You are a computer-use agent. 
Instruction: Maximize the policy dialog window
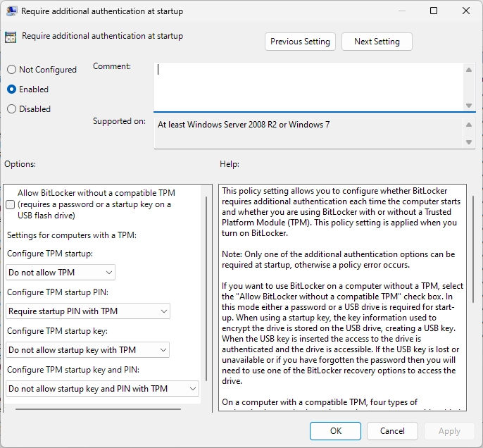434,11
